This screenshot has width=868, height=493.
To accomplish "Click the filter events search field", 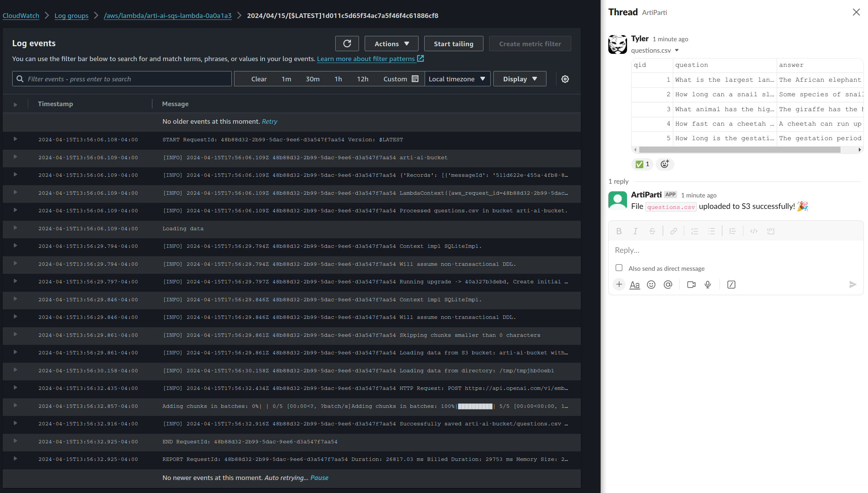I will tap(122, 79).
